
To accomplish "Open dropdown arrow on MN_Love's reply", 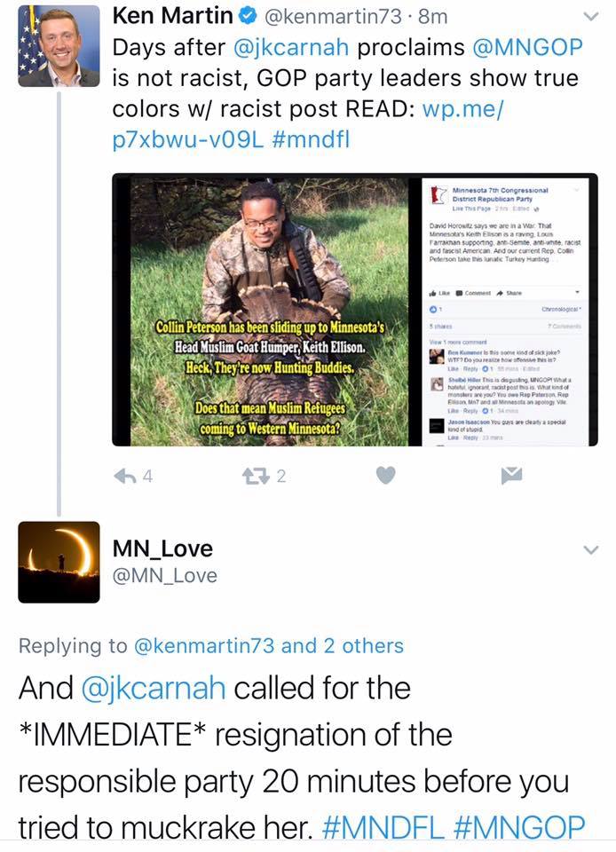I will coord(589,551).
